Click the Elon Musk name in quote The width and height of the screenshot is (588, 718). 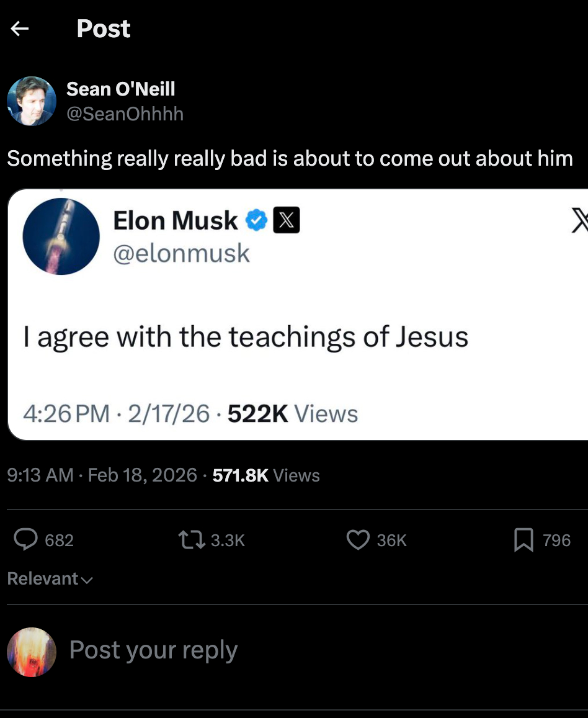click(175, 221)
